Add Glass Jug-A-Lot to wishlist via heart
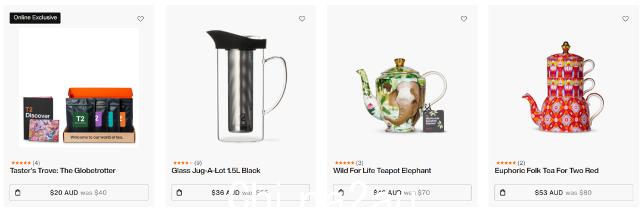 (302, 19)
